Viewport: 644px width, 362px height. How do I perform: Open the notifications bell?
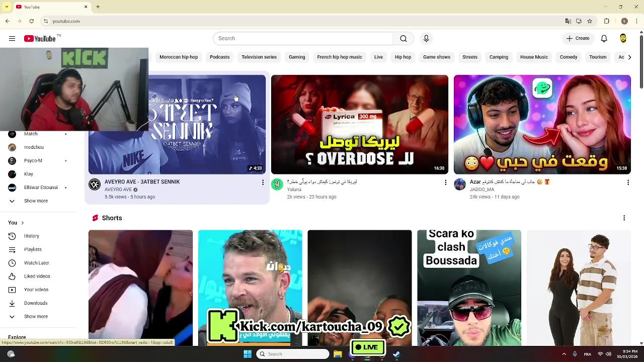coord(604,39)
